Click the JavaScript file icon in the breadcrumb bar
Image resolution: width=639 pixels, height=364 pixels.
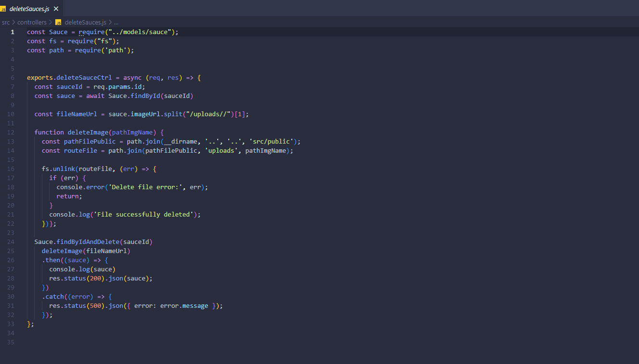(x=58, y=22)
